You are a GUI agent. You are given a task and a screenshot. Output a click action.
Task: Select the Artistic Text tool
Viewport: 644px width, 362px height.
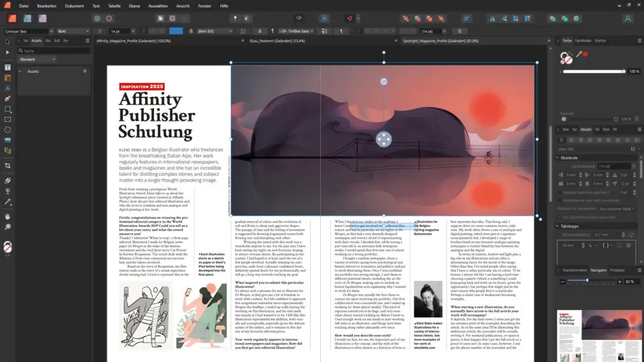[x=8, y=88]
